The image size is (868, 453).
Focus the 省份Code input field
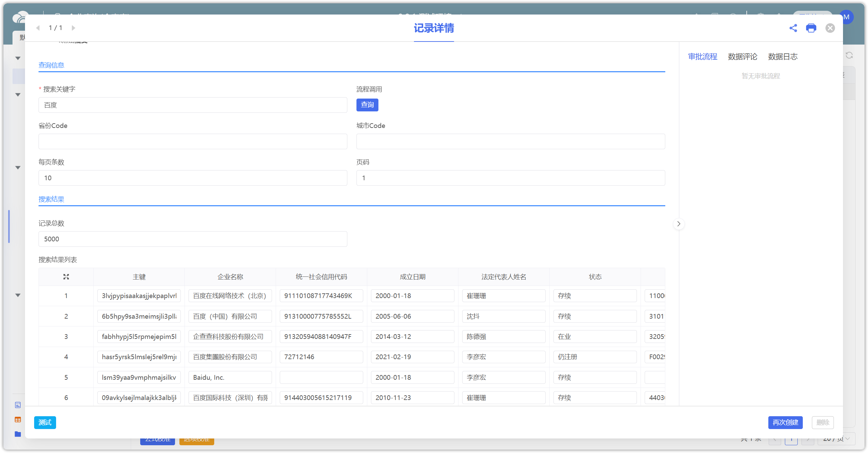(x=193, y=141)
